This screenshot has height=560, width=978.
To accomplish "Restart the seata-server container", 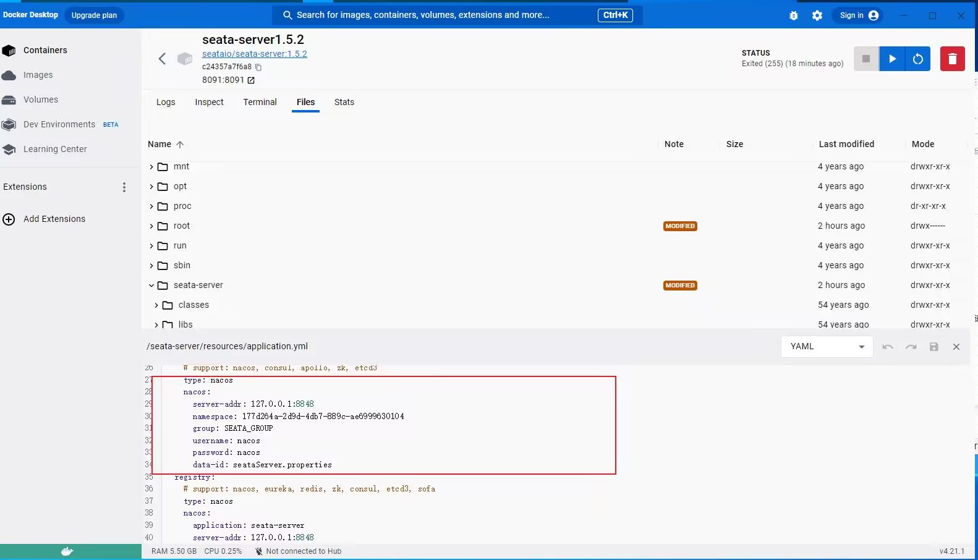I will [918, 59].
